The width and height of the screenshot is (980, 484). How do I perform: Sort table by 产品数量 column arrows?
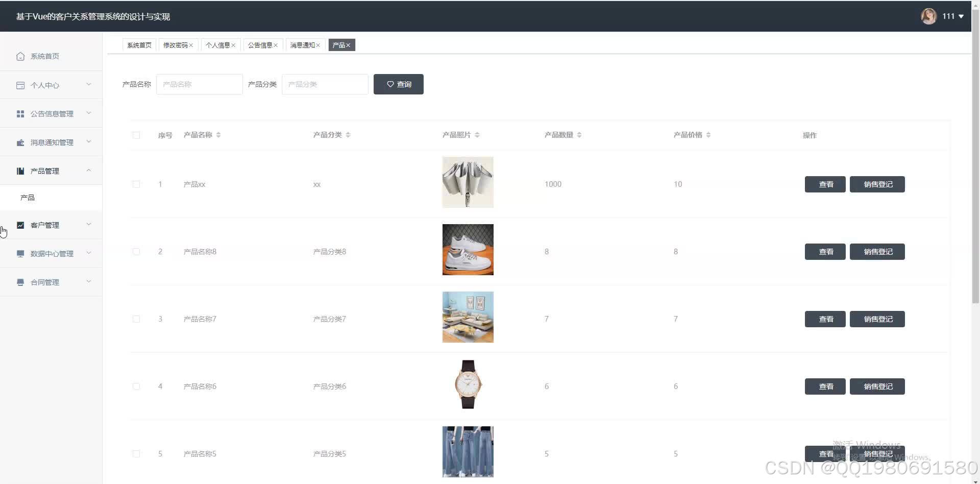pyautogui.click(x=579, y=135)
